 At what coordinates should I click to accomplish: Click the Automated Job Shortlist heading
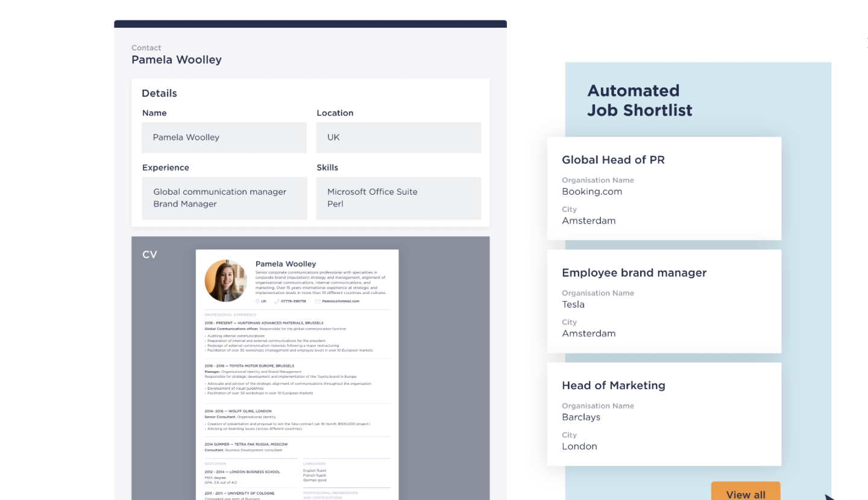pyautogui.click(x=640, y=101)
